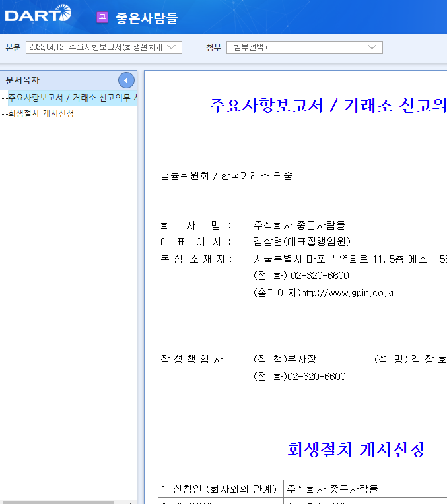Click the label 작 성 책 임 자
The height and width of the screenshot is (504, 447).
pos(195,359)
